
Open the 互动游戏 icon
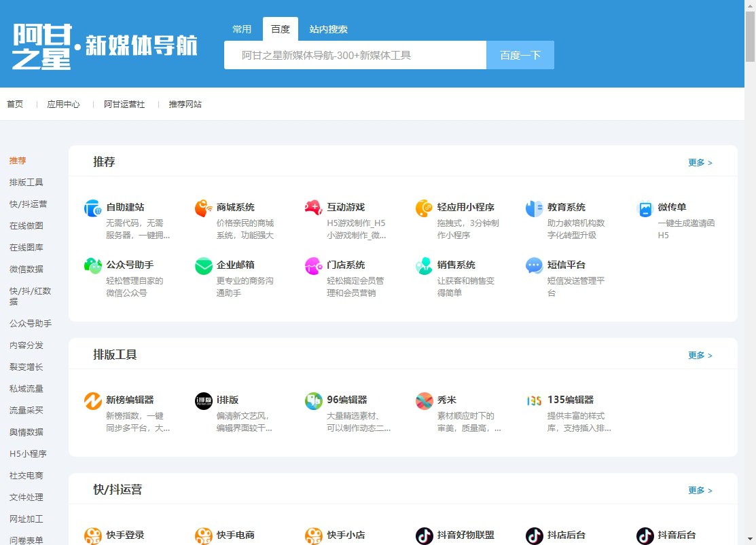coord(313,208)
